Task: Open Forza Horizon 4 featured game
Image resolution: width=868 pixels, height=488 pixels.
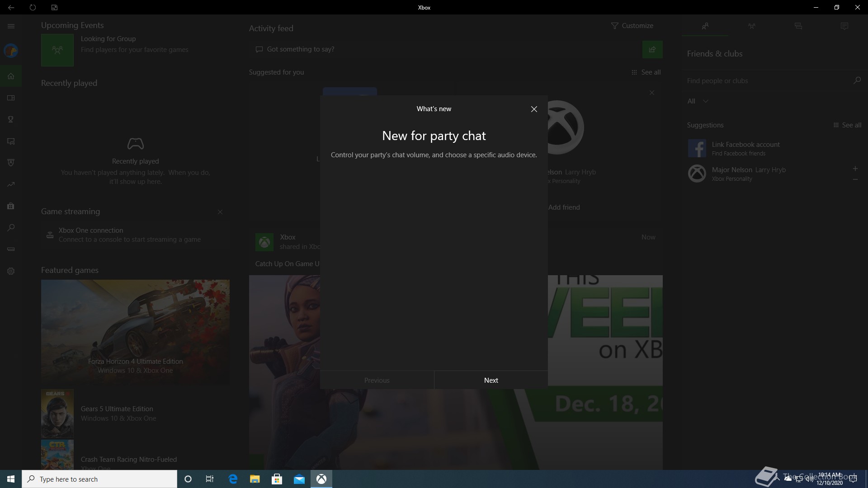Action: click(x=135, y=332)
